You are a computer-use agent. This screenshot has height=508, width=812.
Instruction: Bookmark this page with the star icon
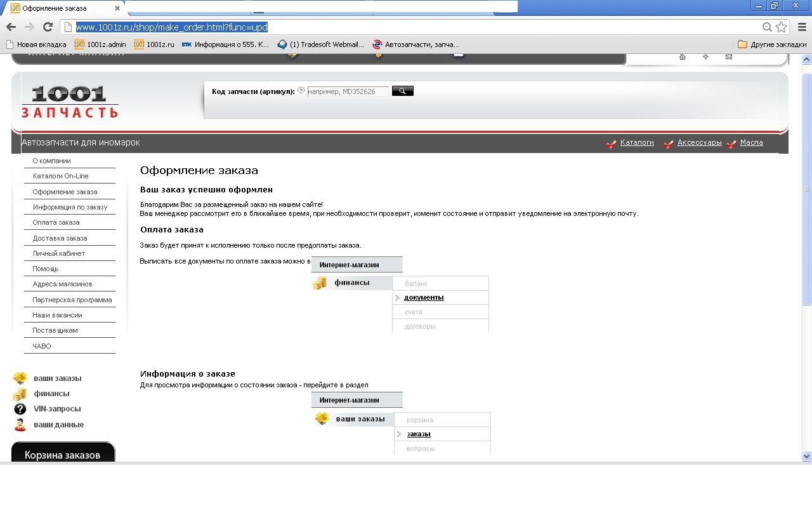tap(781, 27)
